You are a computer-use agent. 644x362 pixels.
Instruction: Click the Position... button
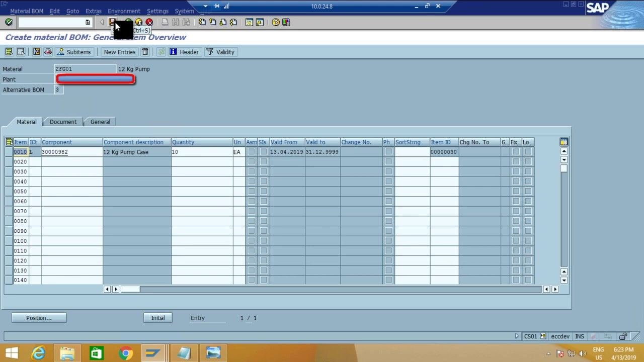coord(39,318)
